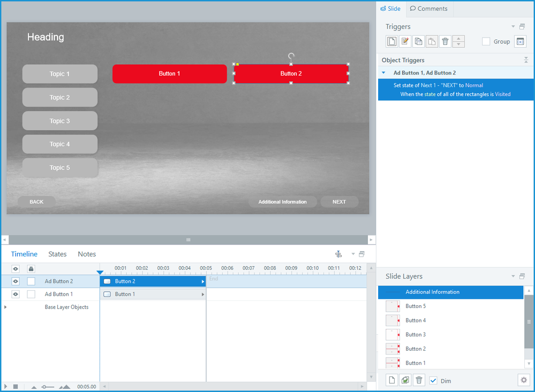Open the project variables manager icon
535x392 pixels.
click(x=520, y=41)
